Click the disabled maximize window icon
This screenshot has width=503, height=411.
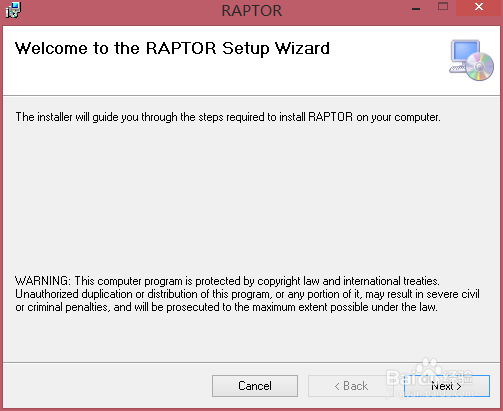point(443,7)
